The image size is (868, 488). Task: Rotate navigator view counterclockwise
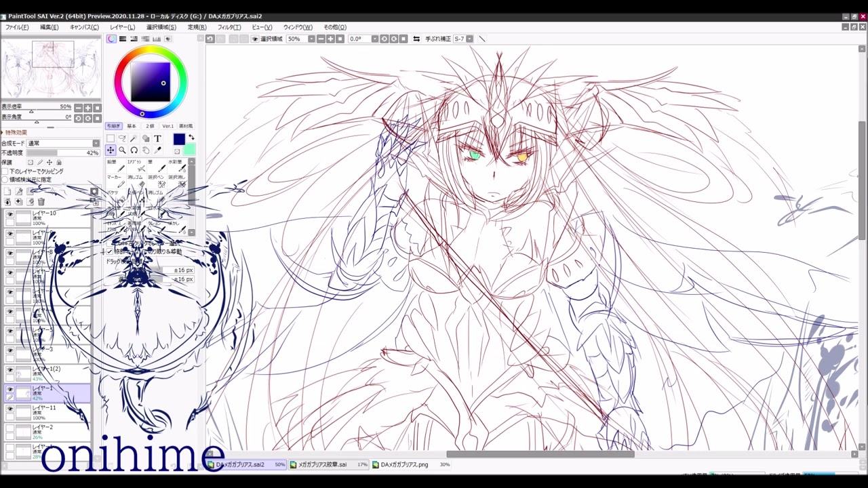pos(79,118)
